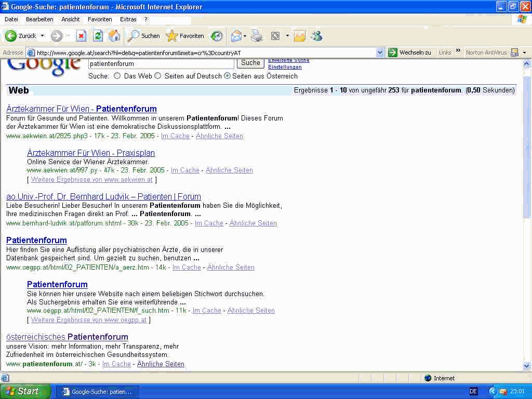532x399 pixels.
Task: Open the Datei menu
Action: (x=11, y=19)
